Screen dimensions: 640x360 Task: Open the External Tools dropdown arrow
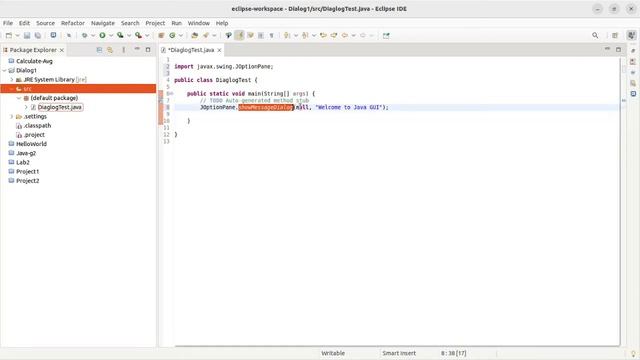coord(147,36)
